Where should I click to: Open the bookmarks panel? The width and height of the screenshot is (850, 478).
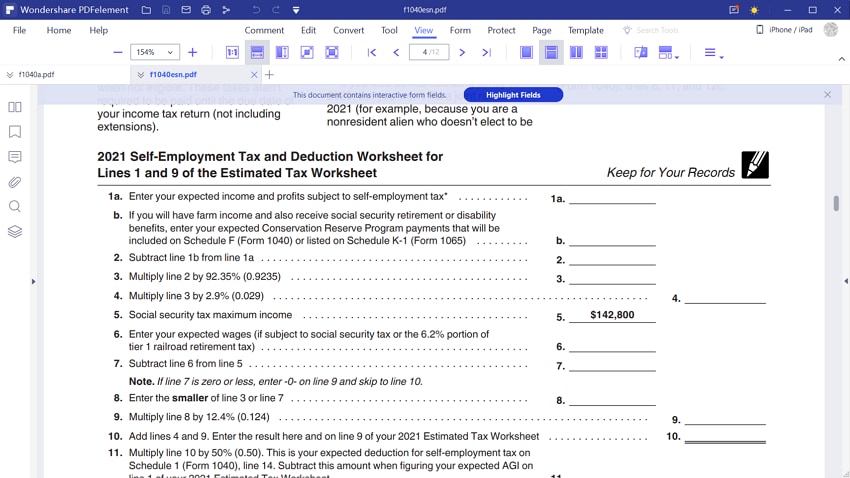click(15, 132)
